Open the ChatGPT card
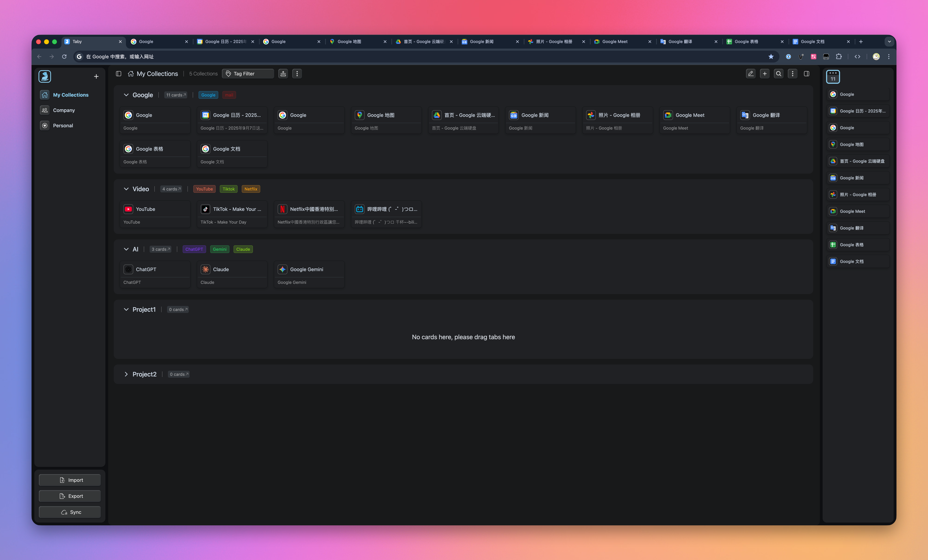The height and width of the screenshot is (560, 928). [x=155, y=275]
